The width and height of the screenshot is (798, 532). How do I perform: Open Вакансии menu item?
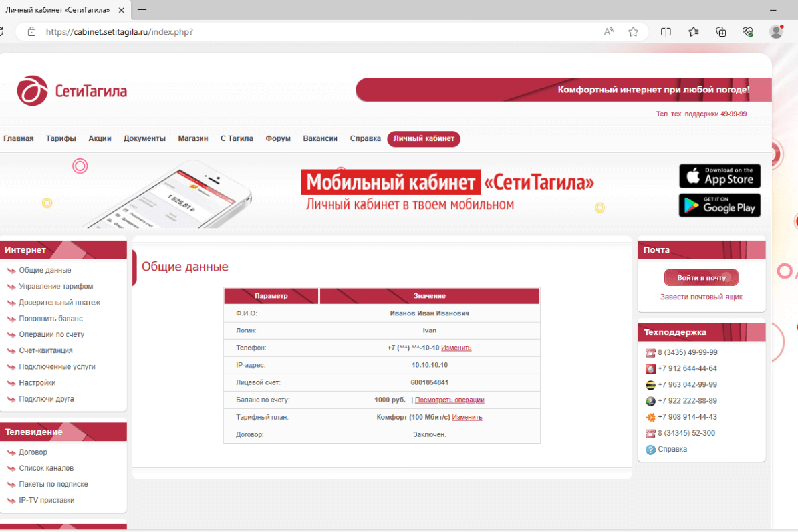click(320, 138)
